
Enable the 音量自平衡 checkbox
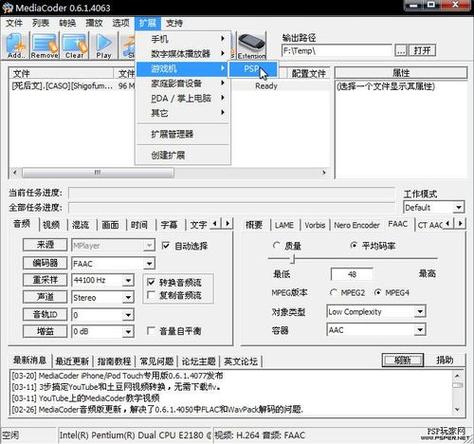tap(151, 331)
